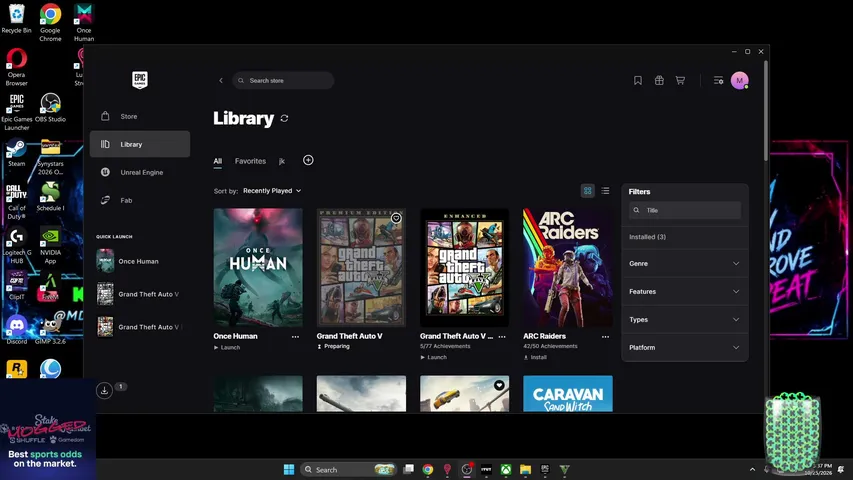This screenshot has height=480, width=853.
Task: Open Windows Start menu
Action: tap(289, 469)
